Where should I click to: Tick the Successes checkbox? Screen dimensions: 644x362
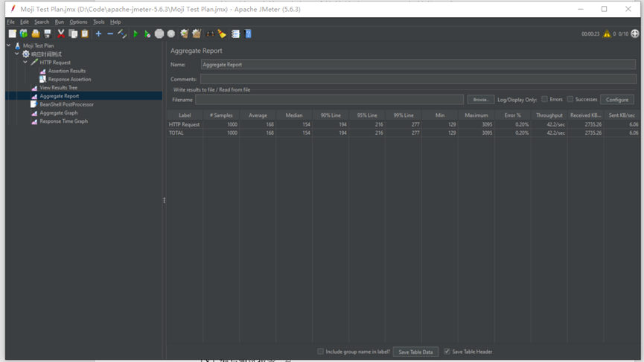570,99
